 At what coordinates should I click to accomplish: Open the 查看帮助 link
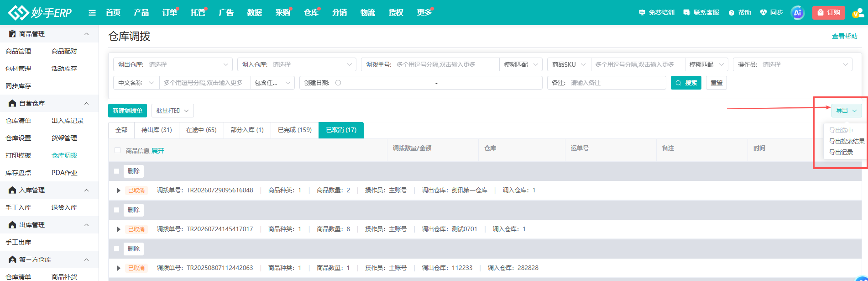pos(844,36)
